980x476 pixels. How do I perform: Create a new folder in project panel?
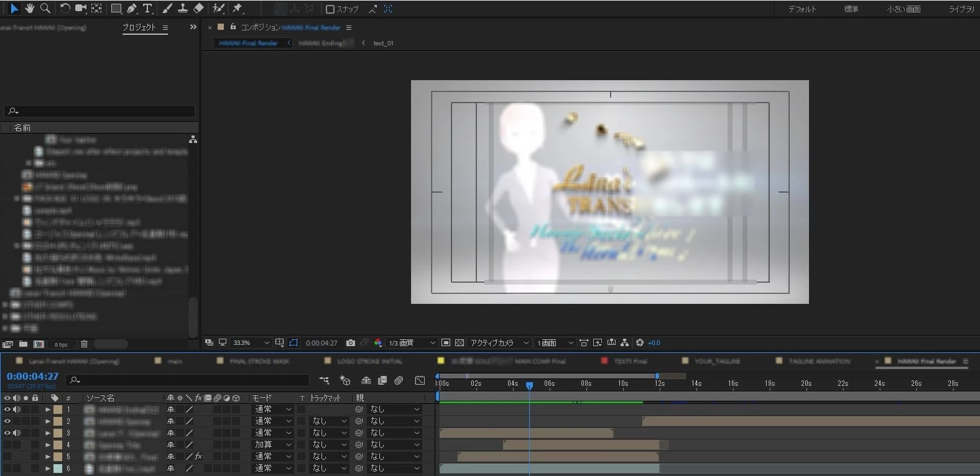click(x=23, y=344)
